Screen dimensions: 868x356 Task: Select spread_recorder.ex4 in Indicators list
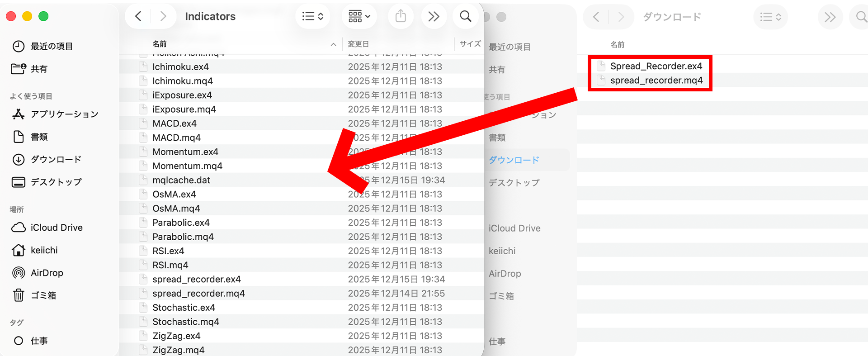click(196, 279)
